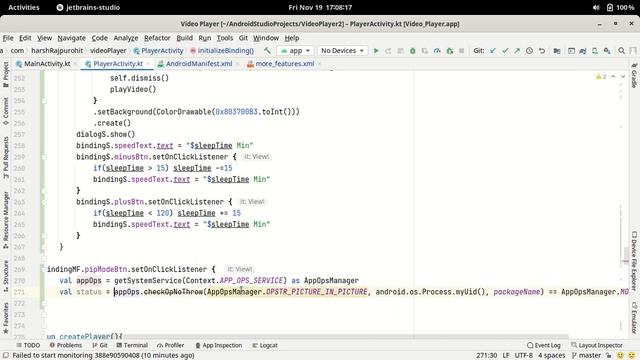
Task: Open Device File Explorer side panel
Action: [x=634, y=261]
